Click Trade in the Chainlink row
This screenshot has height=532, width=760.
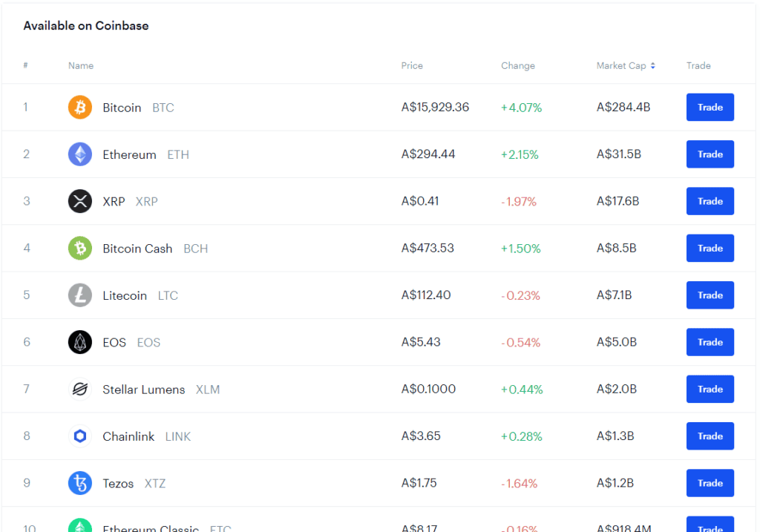(710, 436)
